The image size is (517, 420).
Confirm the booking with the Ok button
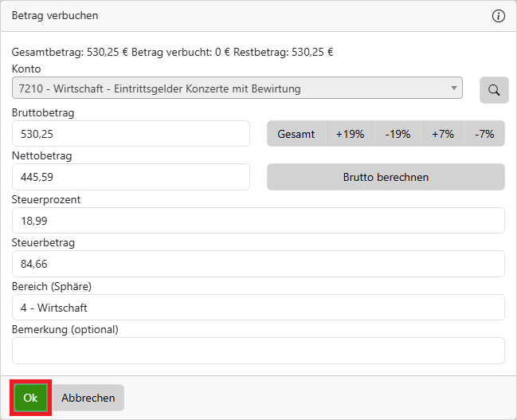pyautogui.click(x=31, y=398)
